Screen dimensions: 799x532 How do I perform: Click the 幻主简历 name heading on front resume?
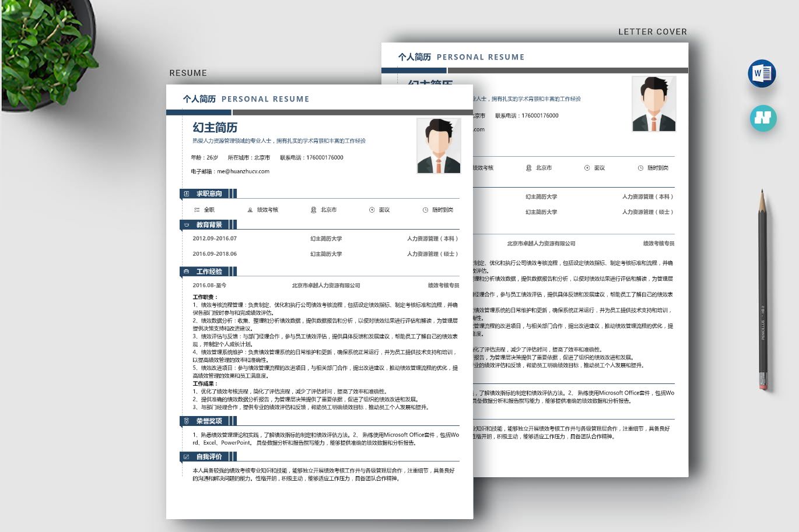pos(215,128)
